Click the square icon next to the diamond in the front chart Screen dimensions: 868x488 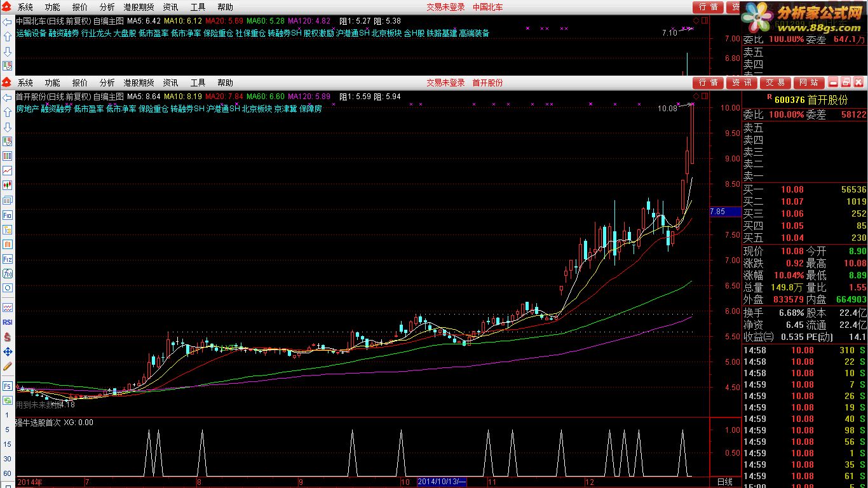[703, 97]
